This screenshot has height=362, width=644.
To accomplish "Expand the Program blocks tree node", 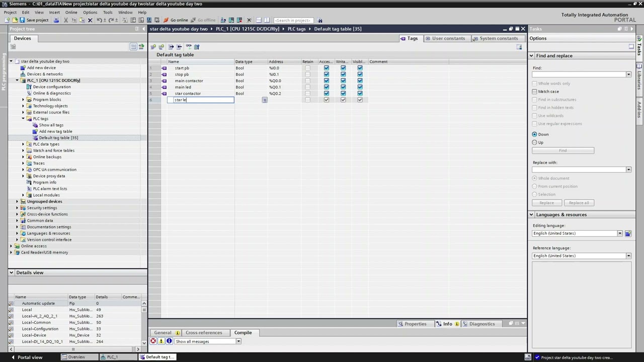I will tap(23, 100).
